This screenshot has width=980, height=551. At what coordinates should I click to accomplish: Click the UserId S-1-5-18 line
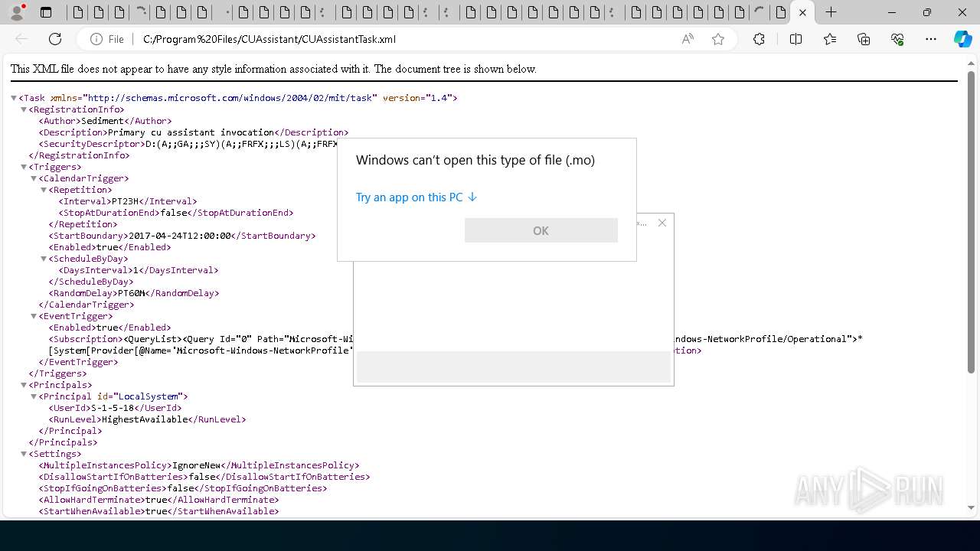pos(115,408)
